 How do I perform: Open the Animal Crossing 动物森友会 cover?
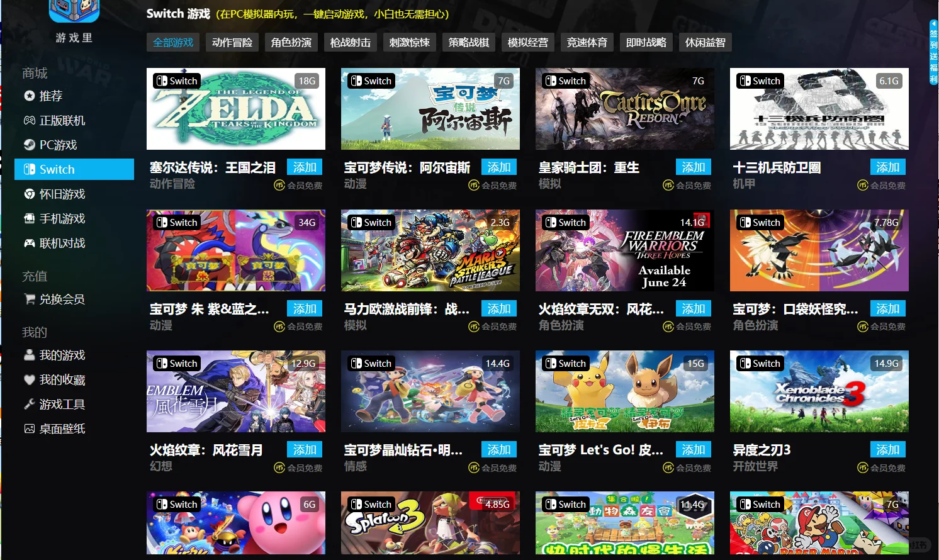pos(625,523)
